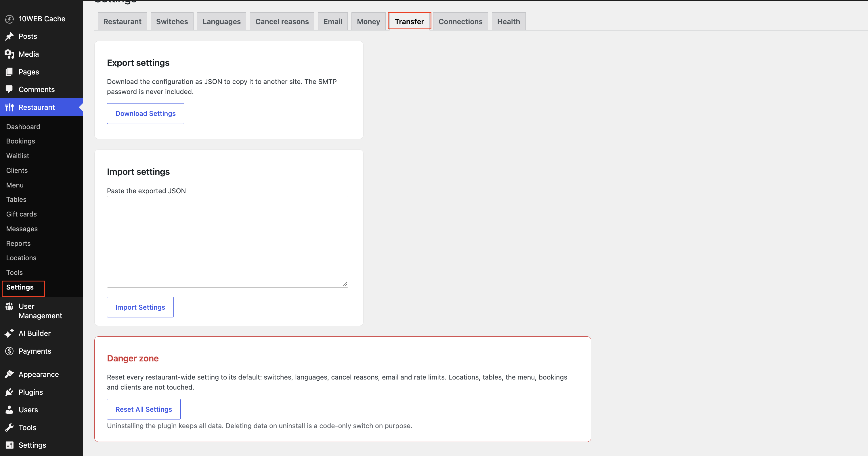Open Settings in the Restaurant submenu
The image size is (868, 456).
[x=20, y=287]
